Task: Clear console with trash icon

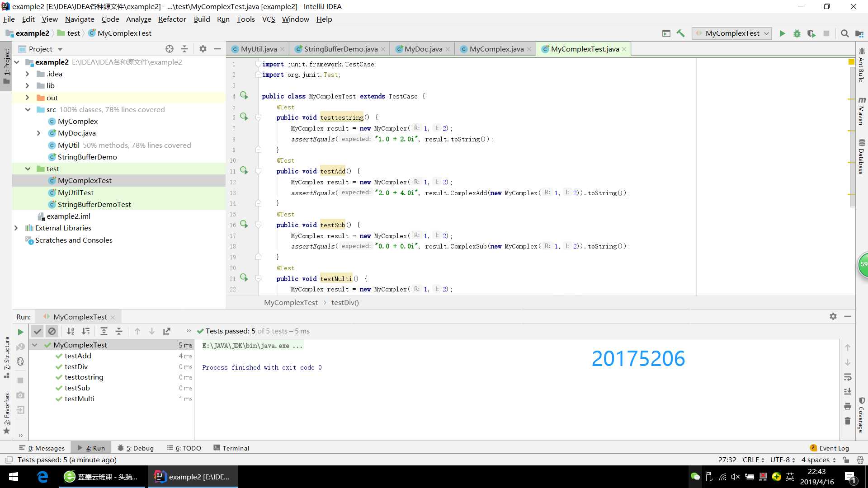Action: pyautogui.click(x=848, y=421)
